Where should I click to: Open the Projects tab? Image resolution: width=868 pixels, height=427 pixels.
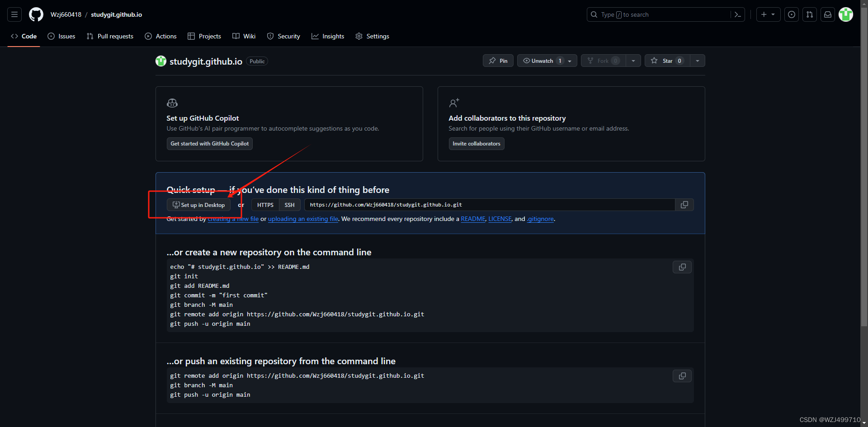click(x=204, y=36)
